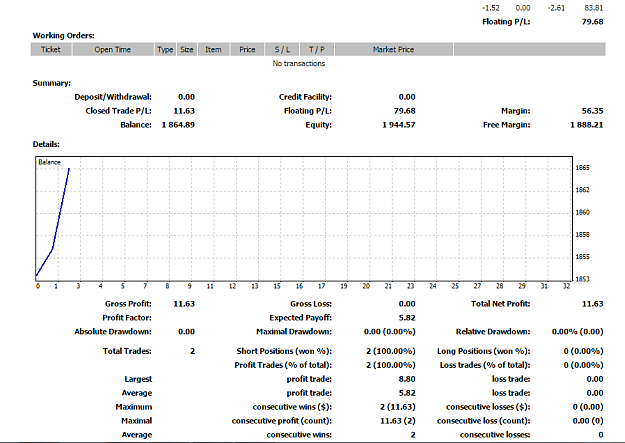Click the Profit Trades (% of total) label
The width and height of the screenshot is (625, 443).
pos(283,365)
